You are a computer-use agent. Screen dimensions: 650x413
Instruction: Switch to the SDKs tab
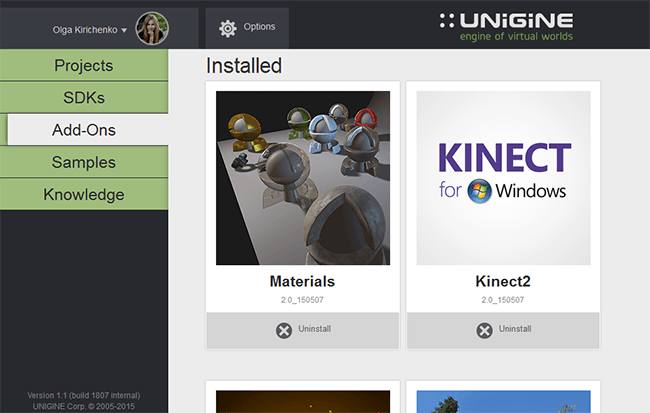83,98
